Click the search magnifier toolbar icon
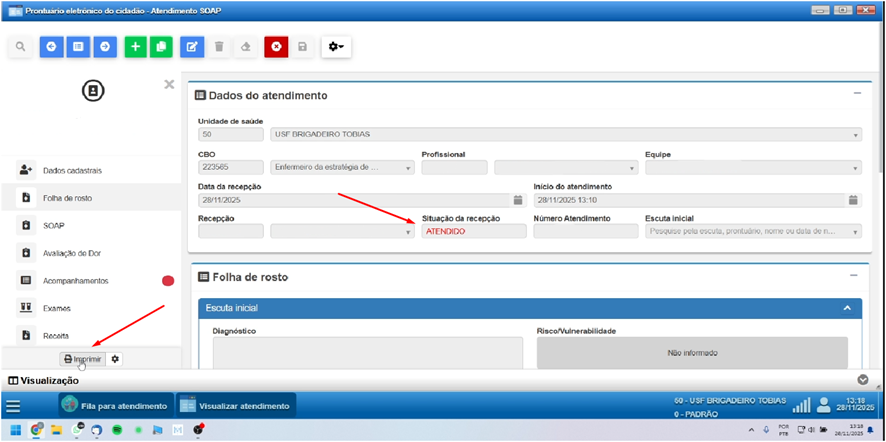Screen dimensions: 886x442 [x=20, y=47]
